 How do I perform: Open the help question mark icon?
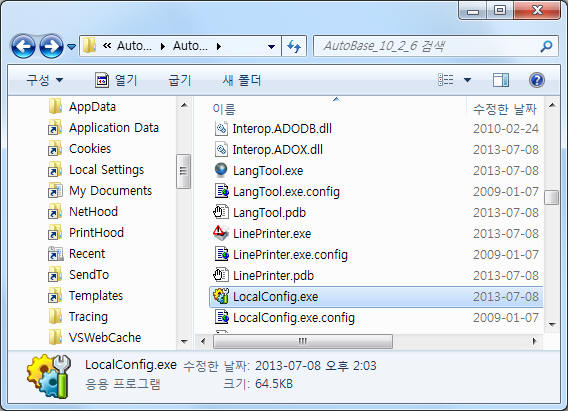click(536, 80)
